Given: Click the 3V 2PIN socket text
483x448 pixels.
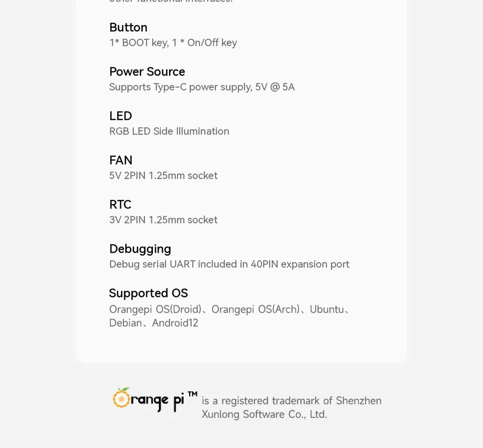Looking at the screenshot, I should (x=164, y=220).
